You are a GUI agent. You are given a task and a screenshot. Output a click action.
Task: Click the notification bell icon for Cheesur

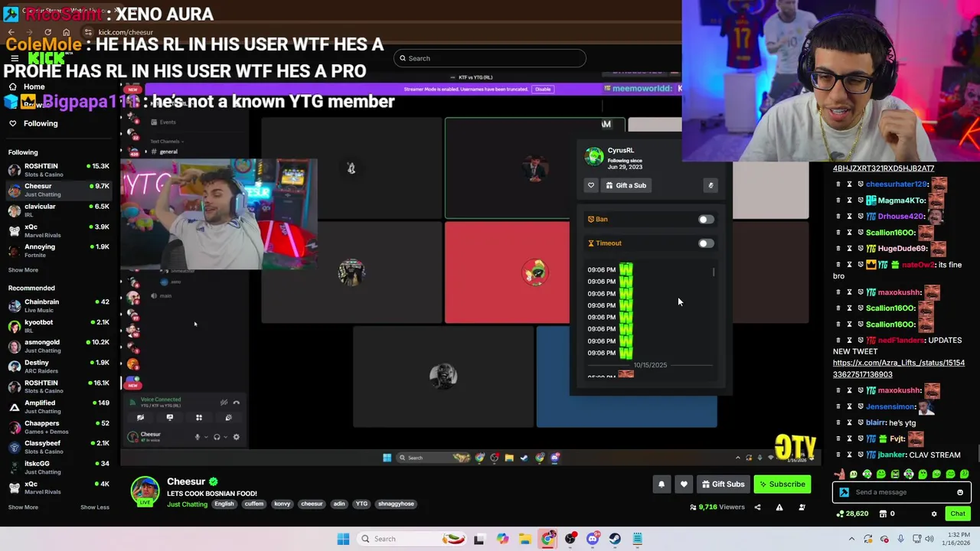pyautogui.click(x=661, y=484)
